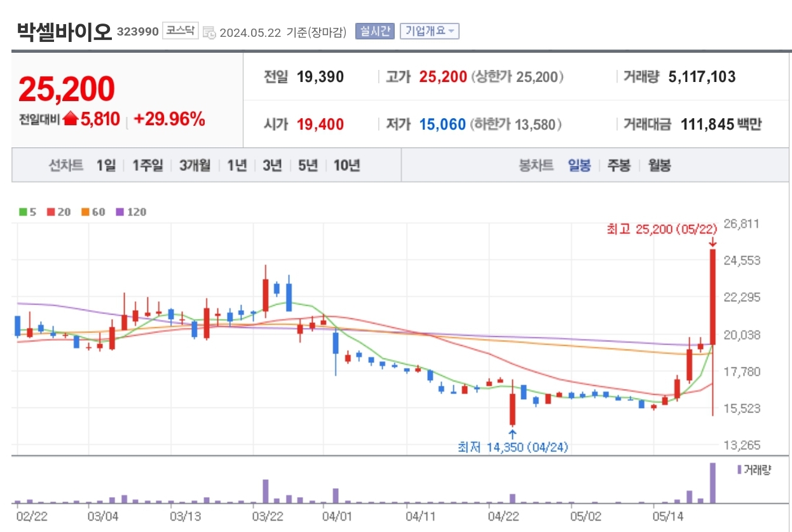
Task: Click the 26,811 price axis label
Action: tap(742, 224)
